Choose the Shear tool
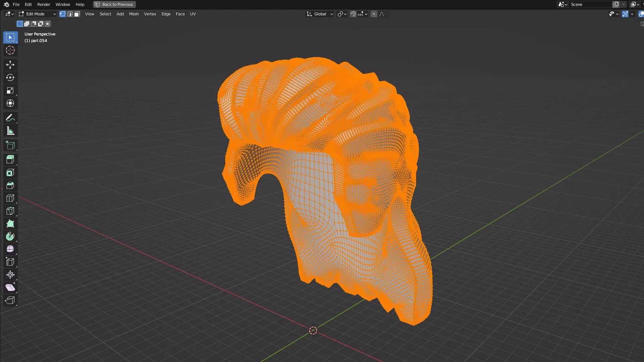This screenshot has height=362, width=644. tap(10, 288)
